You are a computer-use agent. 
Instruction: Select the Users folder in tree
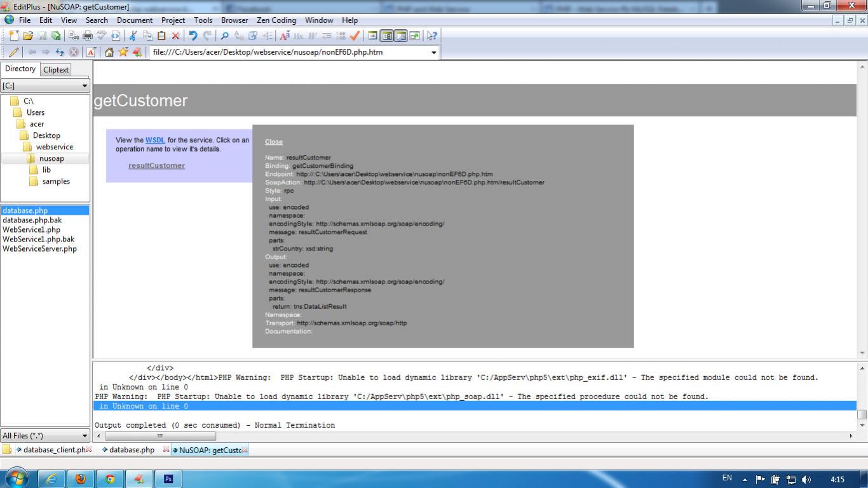[36, 112]
